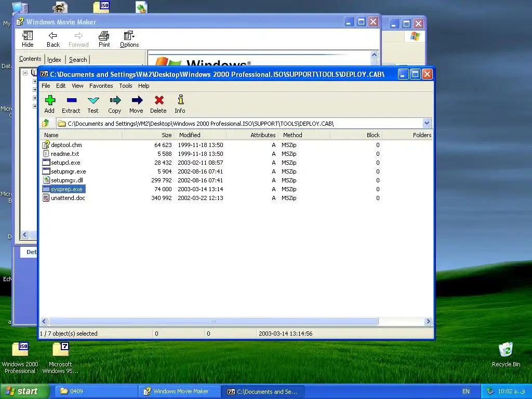Switch to Windows Movie Maker taskbar button
This screenshot has height=399, width=532.
coord(179,391)
